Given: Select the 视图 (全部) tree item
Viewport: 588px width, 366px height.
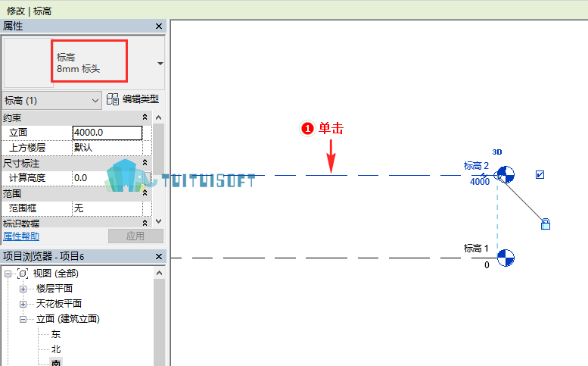Looking at the screenshot, I should pyautogui.click(x=55, y=274).
